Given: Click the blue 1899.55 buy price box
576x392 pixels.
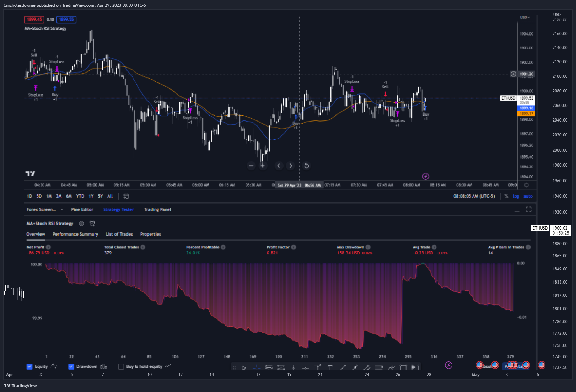Looking at the screenshot, I should (66, 20).
